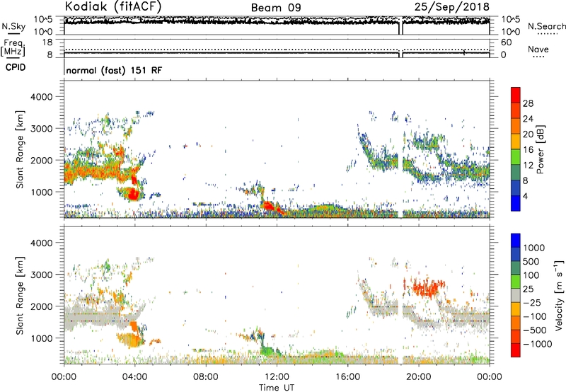The width and height of the screenshot is (566, 392).
Task: Click the 16:00 time tick label
Action: [347, 377]
